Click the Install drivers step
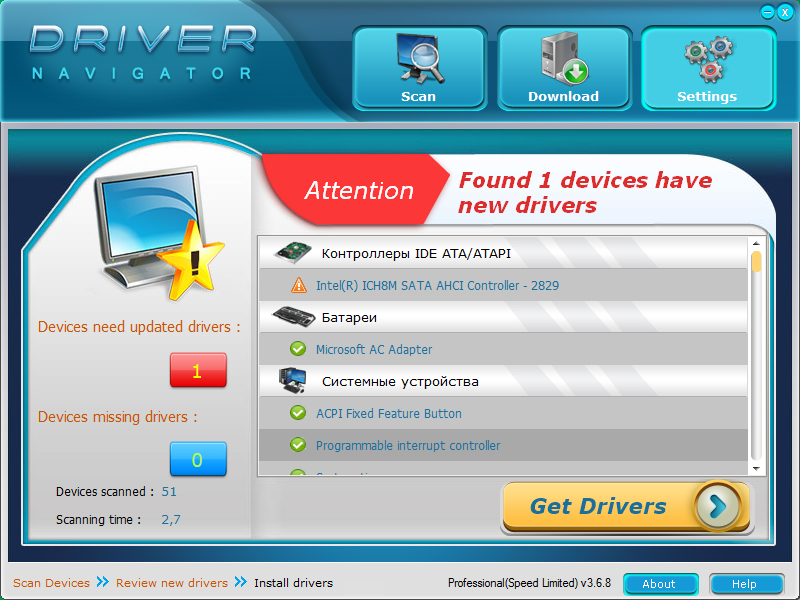The width and height of the screenshot is (800, 600). (x=293, y=583)
